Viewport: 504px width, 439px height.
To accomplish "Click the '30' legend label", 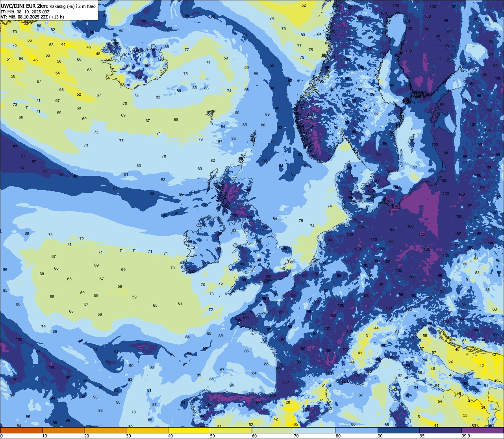I will point(128,436).
